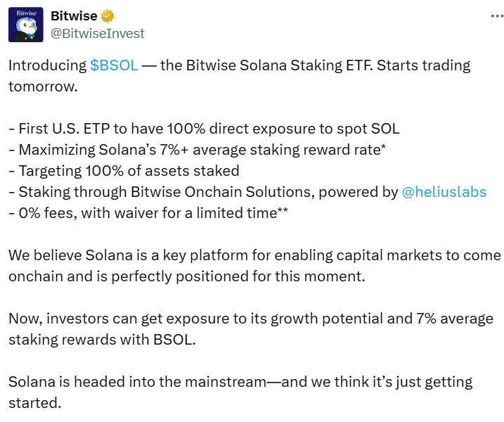504x422 pixels.
Task: Click the word "Introducing" in the post
Action: 47,65
